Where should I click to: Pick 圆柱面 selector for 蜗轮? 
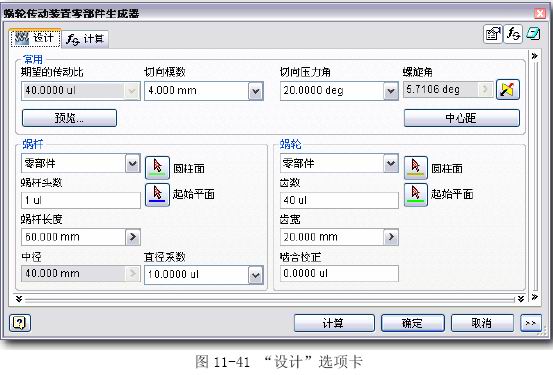pyautogui.click(x=416, y=168)
